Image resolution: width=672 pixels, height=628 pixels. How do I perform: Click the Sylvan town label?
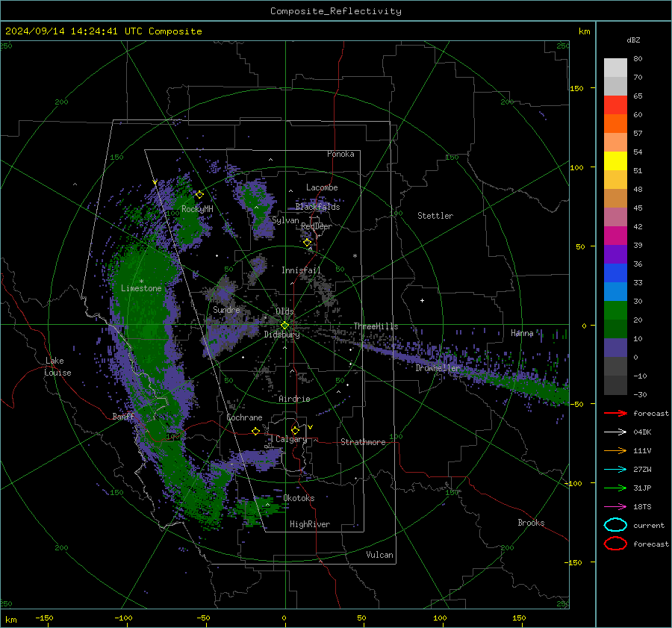285,220
